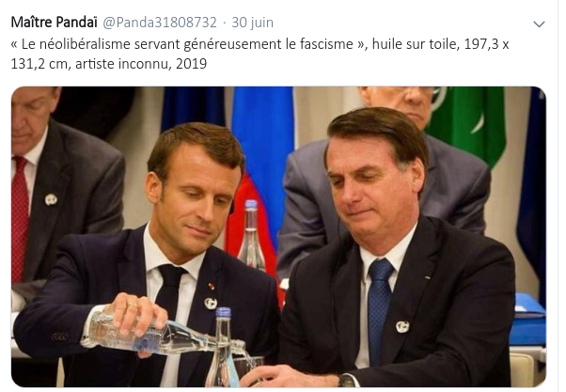Open the Maître Pandaï profile name
This screenshot has width=566, height=392.
pos(55,23)
